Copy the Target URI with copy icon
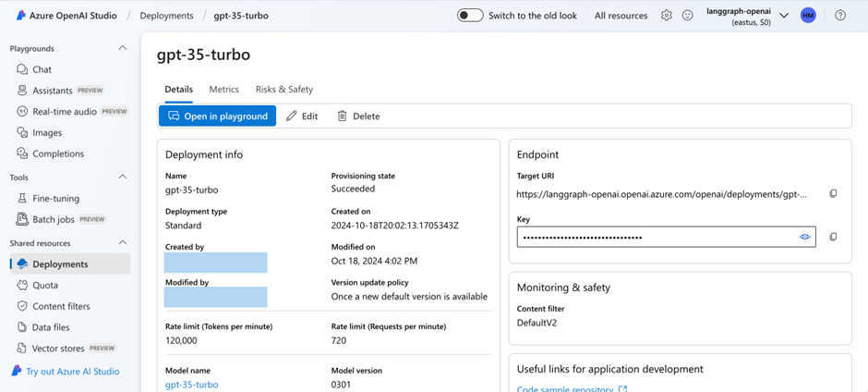This screenshot has width=868, height=392. (833, 193)
